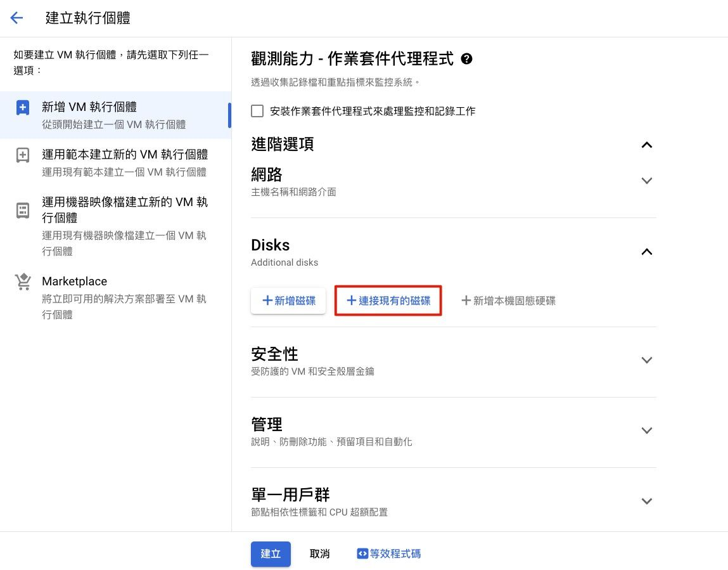728x570 pixels.
Task: Click the 取消 button
Action: (x=319, y=554)
